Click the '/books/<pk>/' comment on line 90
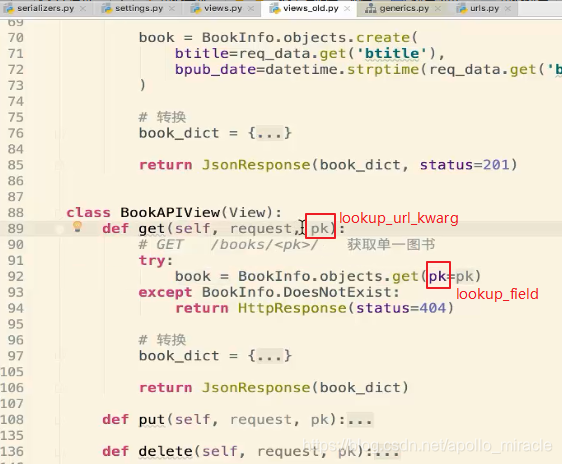 (265, 245)
